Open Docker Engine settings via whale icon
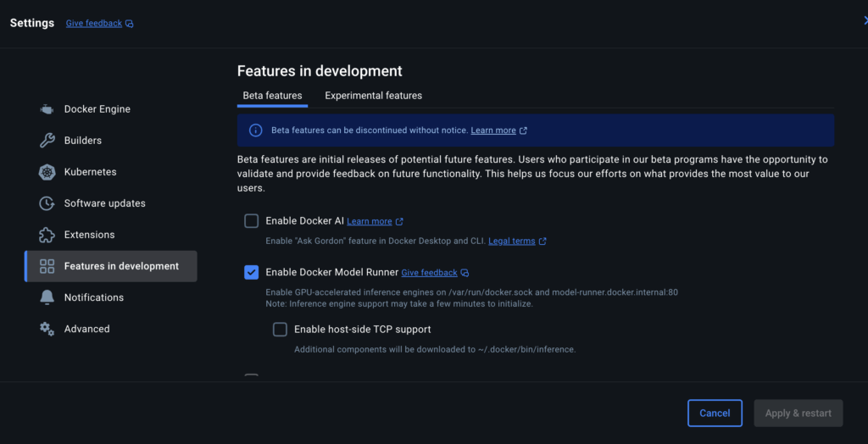868x444 pixels. coord(47,109)
